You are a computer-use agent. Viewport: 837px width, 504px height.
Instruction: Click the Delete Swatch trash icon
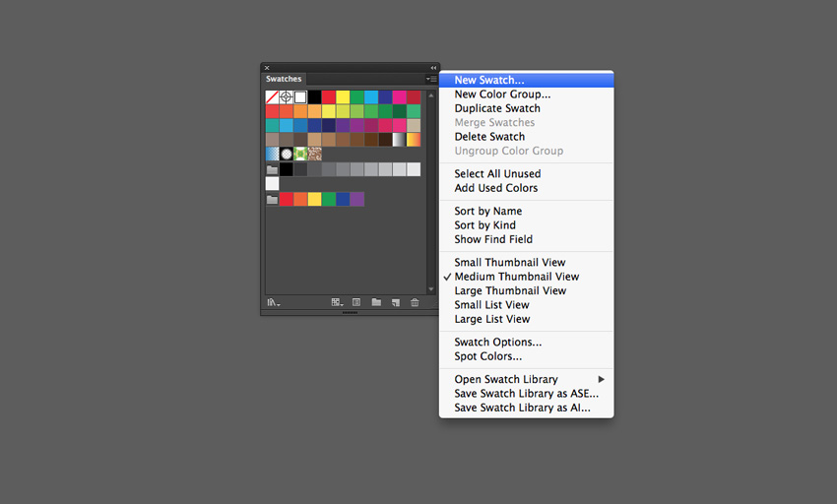pyautogui.click(x=415, y=303)
